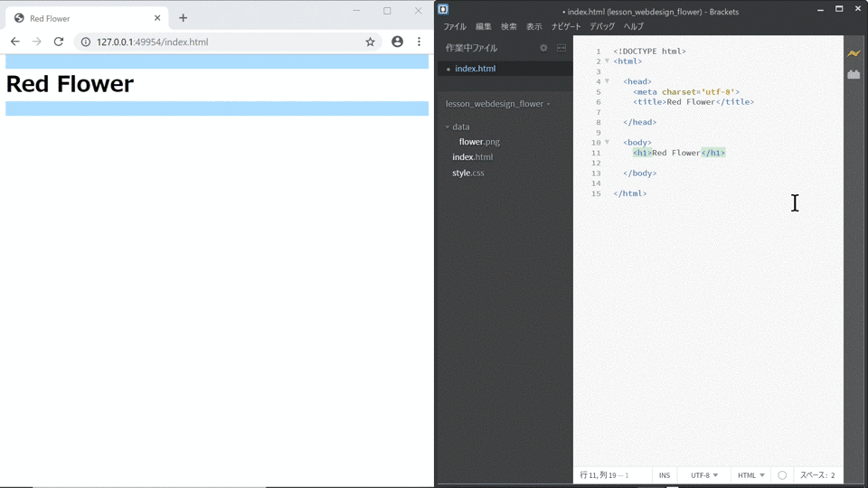Image resolution: width=868 pixels, height=488 pixels.
Task: Open the UTF-8 encoding dropdown
Action: point(704,475)
